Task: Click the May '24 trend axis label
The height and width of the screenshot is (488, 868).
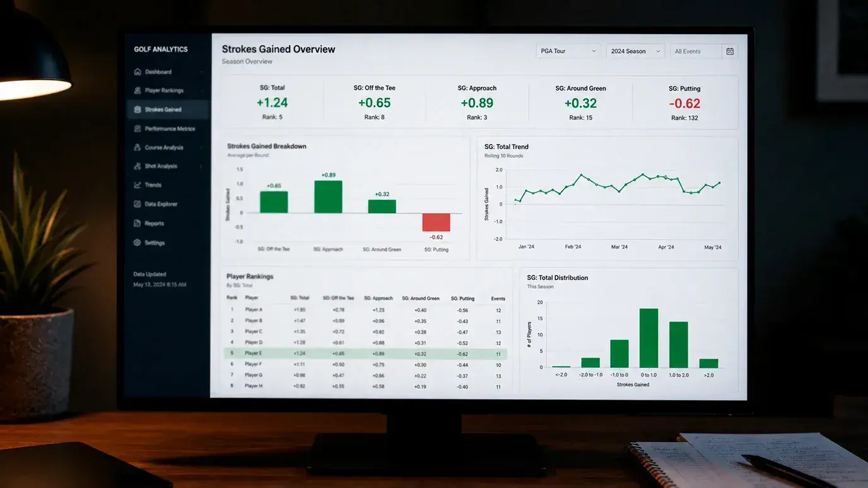Action: click(x=713, y=248)
